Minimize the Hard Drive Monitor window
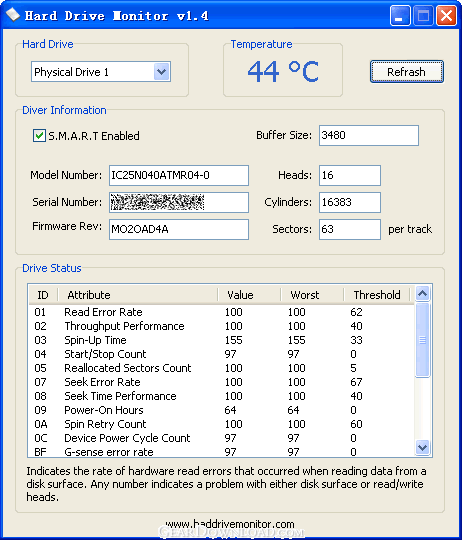Viewport: 462px width, 540px height. point(400,16)
